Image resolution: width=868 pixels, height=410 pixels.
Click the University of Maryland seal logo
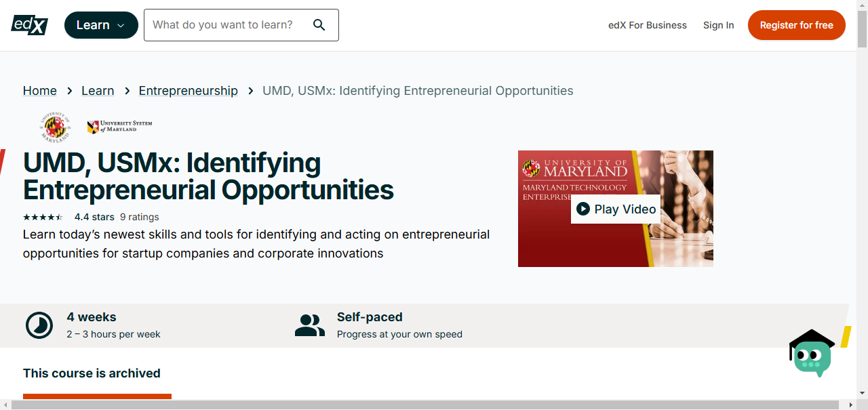[55, 127]
